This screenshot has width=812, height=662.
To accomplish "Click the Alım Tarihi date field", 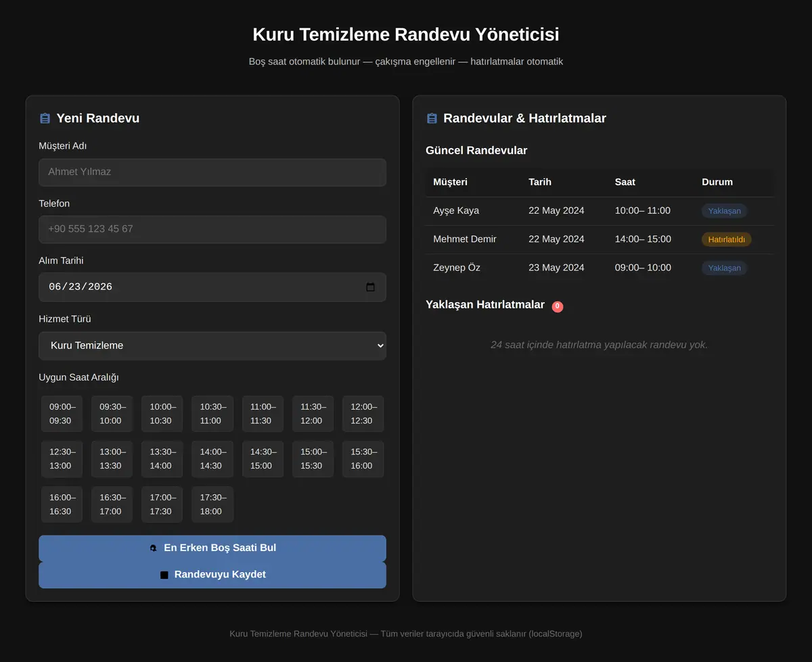I will 212,287.
